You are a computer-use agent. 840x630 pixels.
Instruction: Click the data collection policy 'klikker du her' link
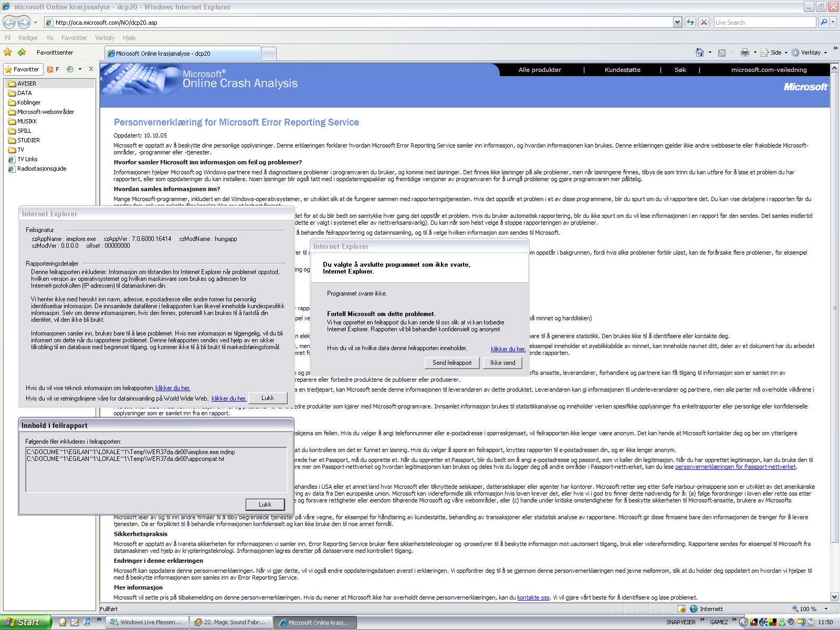click(229, 398)
